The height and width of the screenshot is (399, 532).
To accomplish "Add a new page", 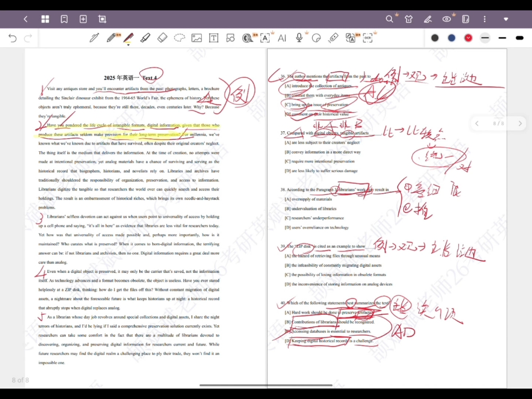I will pyautogui.click(x=83, y=19).
